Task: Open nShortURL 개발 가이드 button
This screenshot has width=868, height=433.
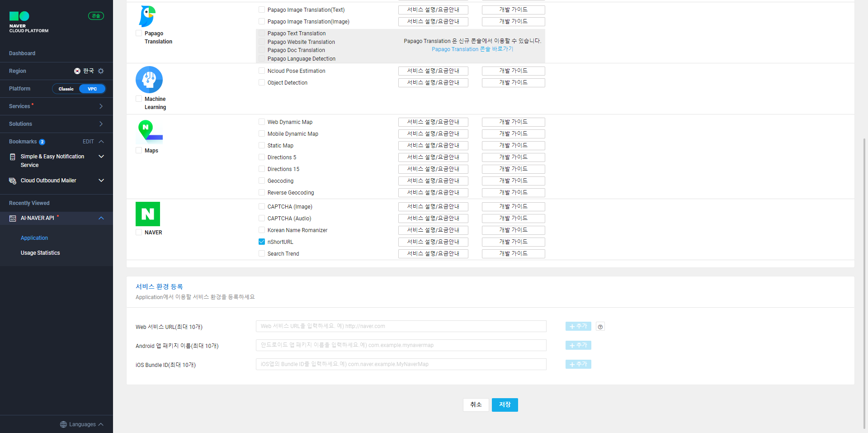Action: (x=514, y=242)
